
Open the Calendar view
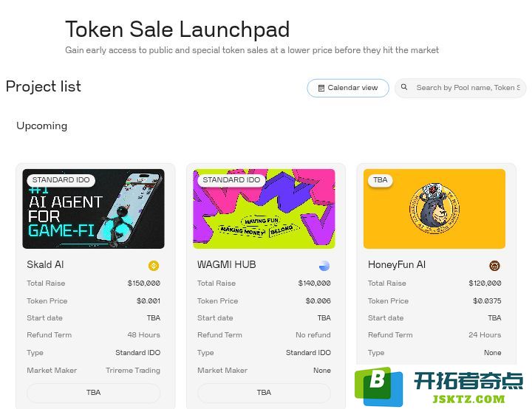(348, 88)
